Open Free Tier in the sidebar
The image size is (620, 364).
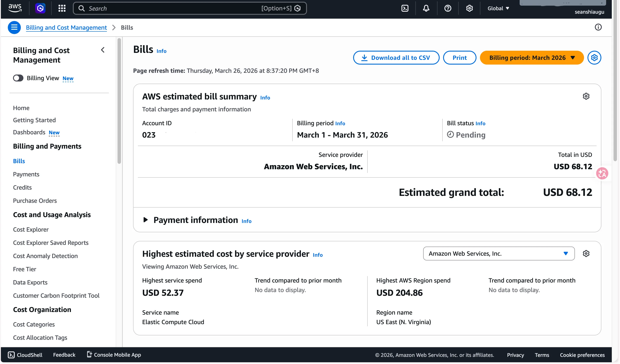point(24,269)
